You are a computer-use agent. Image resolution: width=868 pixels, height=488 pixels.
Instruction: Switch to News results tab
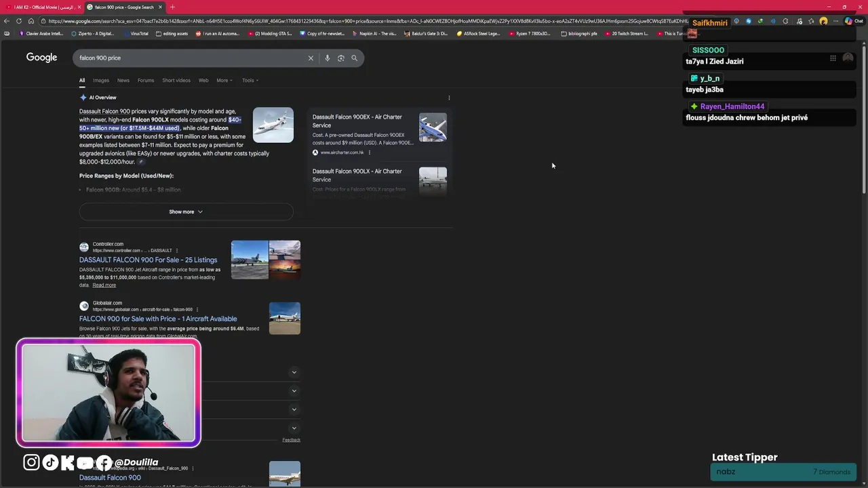click(123, 80)
